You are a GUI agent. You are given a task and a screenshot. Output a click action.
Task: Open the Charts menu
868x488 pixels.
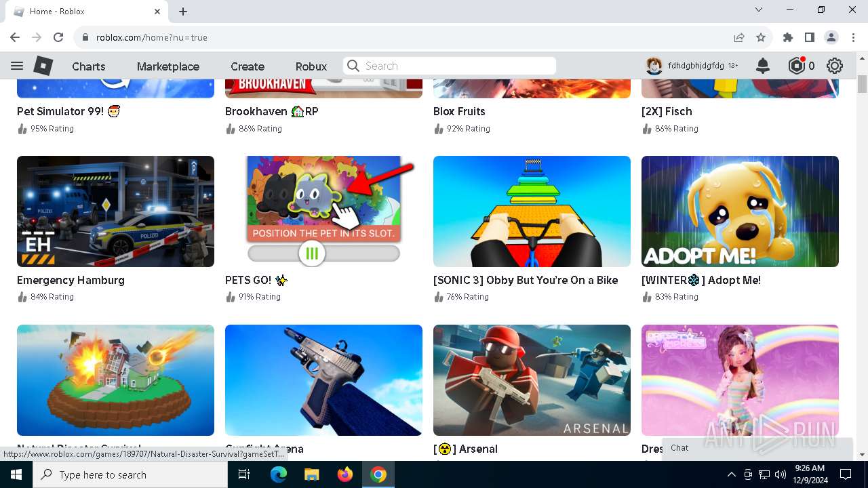pyautogui.click(x=89, y=66)
